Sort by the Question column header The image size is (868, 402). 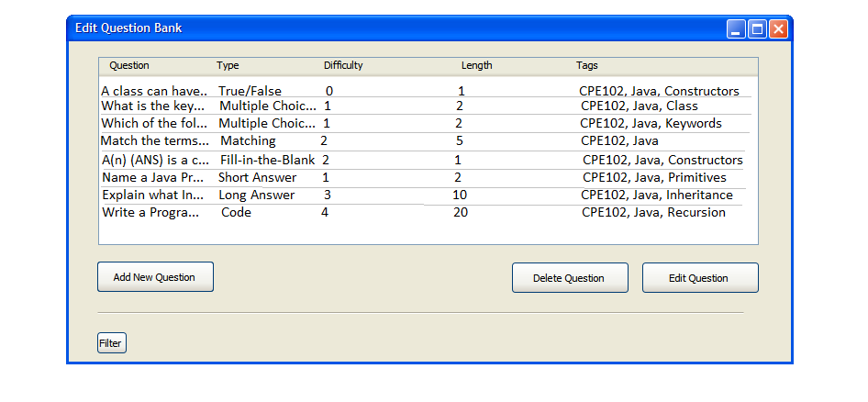pyautogui.click(x=129, y=66)
